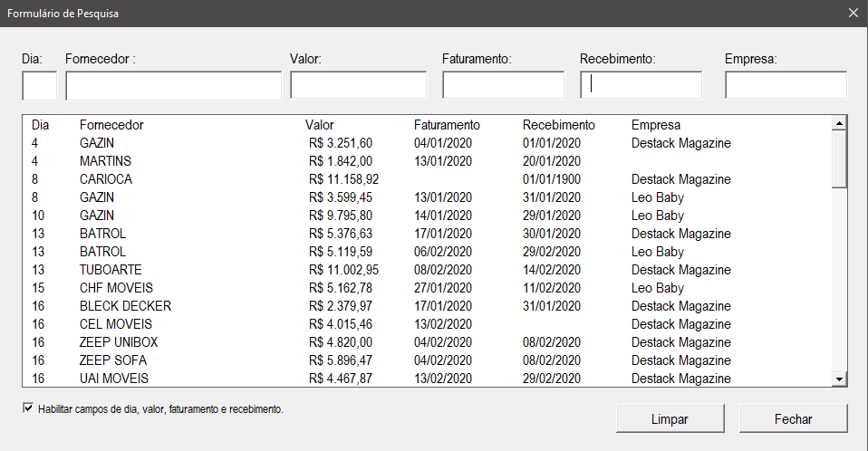This screenshot has height=451, width=868.
Task: Click the list scrollbar down arrow
Action: [x=839, y=379]
